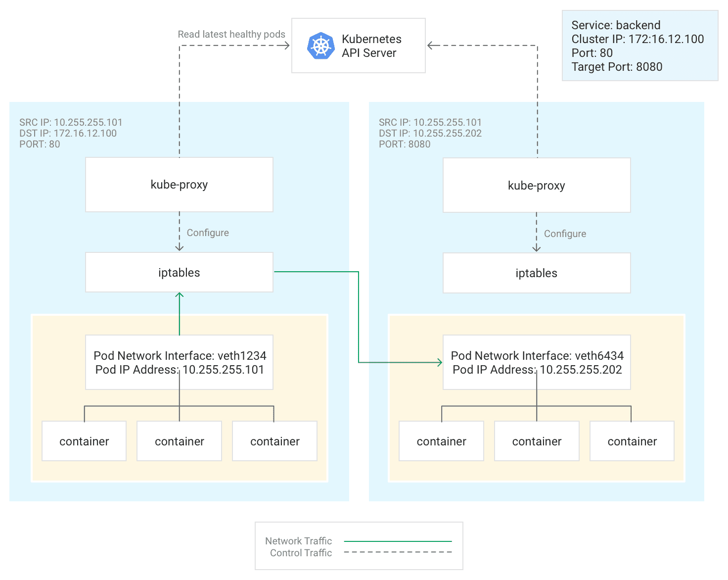Screen dimensions: 728x580
Task: Select Pod Network Interface veth1234
Action: click(x=179, y=362)
